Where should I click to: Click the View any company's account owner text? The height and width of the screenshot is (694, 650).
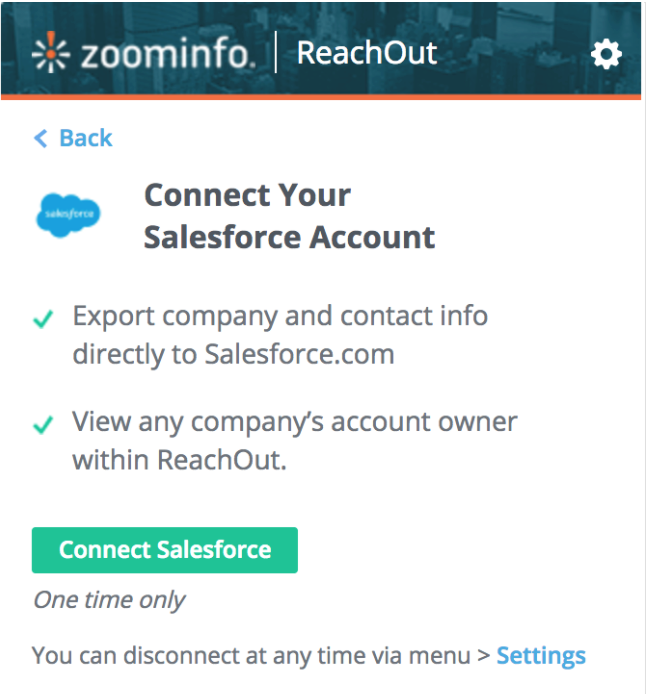pyautogui.click(x=295, y=422)
